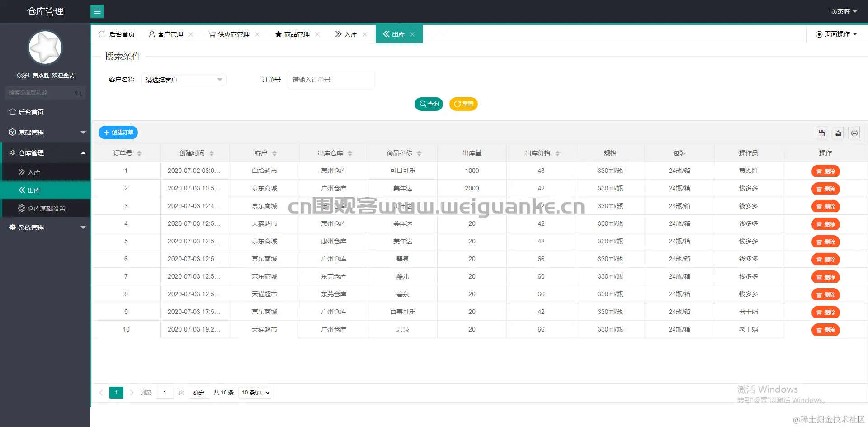This screenshot has height=427, width=868.
Task: Click the 确定 pagination confirm button
Action: click(x=199, y=393)
